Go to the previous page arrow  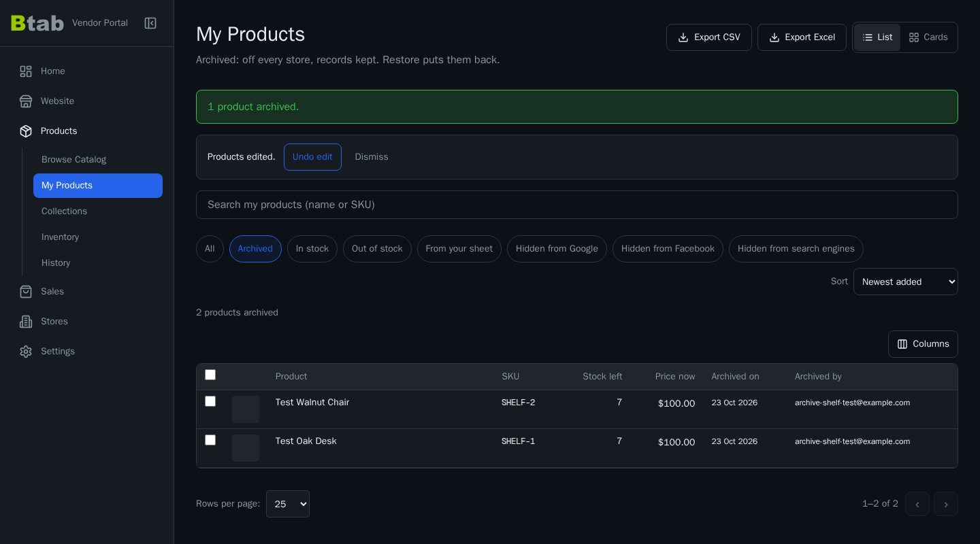pyautogui.click(x=917, y=504)
